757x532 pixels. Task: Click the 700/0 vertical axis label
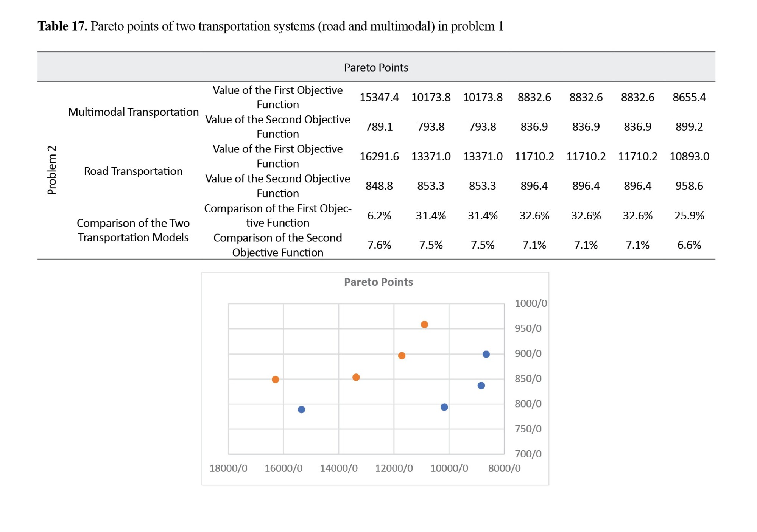tap(528, 453)
